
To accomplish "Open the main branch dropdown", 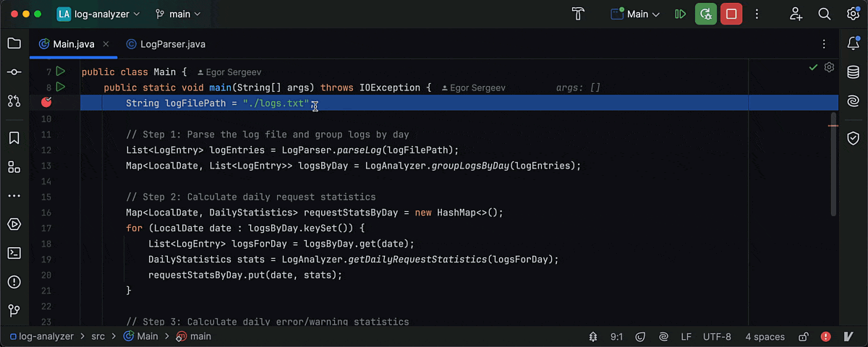I will (x=178, y=14).
